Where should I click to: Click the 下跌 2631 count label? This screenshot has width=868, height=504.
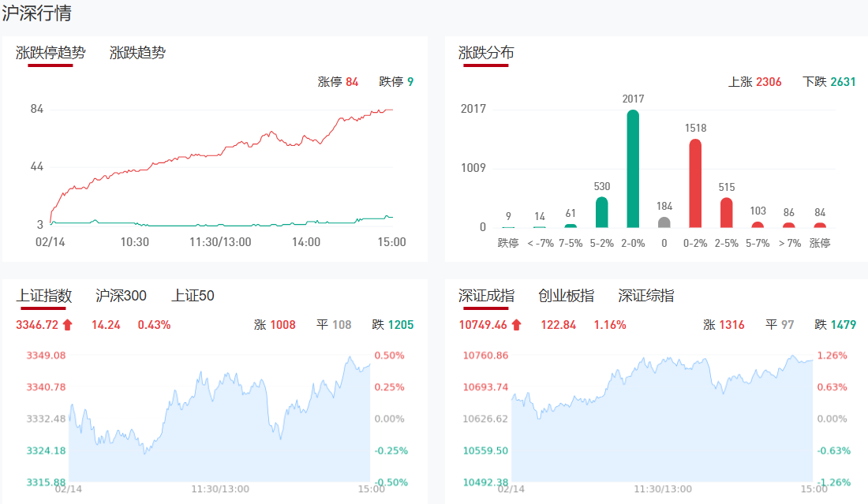coord(829,82)
